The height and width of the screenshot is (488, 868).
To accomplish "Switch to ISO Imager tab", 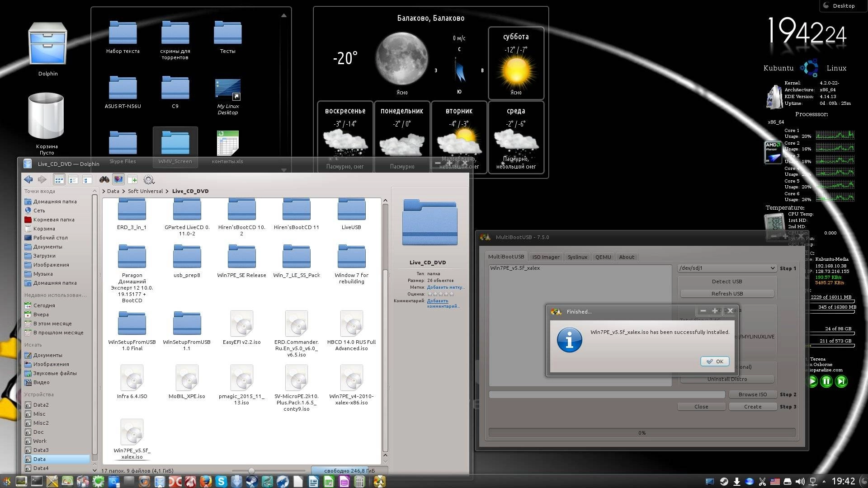I will click(x=546, y=257).
